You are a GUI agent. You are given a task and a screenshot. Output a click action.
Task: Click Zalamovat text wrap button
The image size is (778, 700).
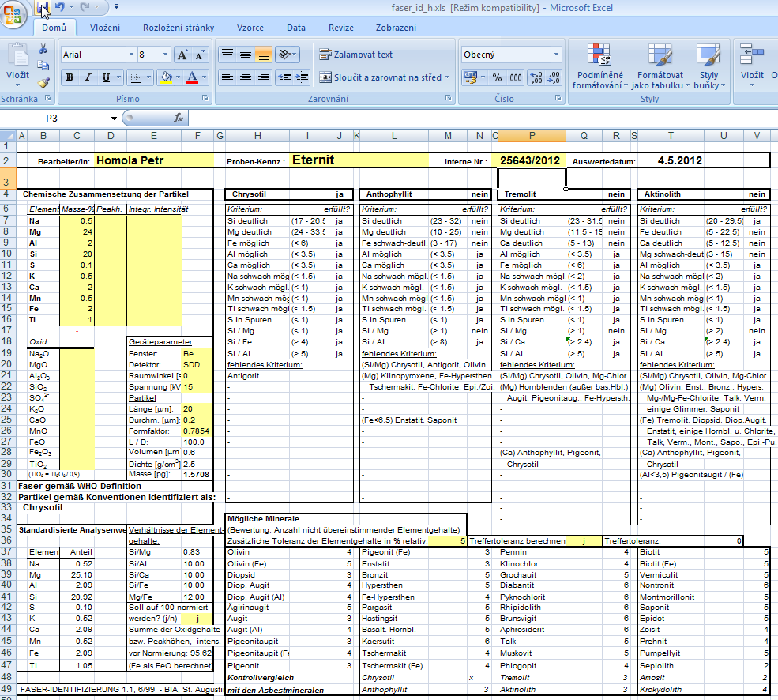355,55
